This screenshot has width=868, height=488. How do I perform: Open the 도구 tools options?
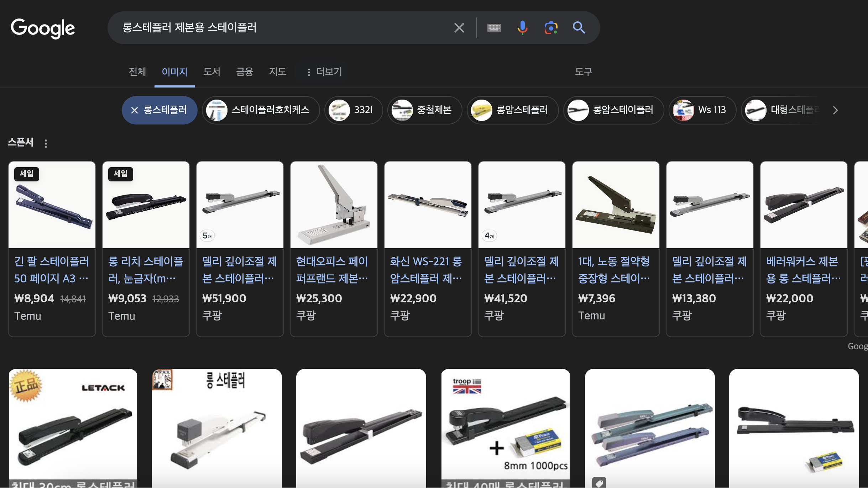point(584,72)
